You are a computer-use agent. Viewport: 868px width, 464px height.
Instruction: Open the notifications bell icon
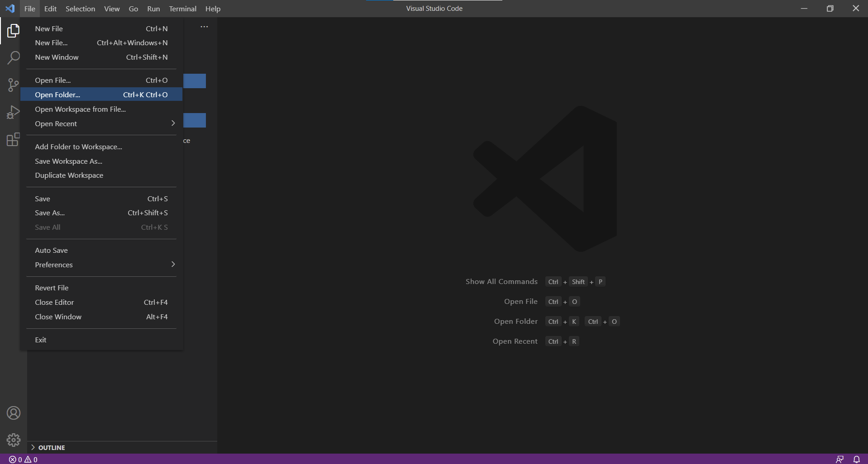(856, 459)
